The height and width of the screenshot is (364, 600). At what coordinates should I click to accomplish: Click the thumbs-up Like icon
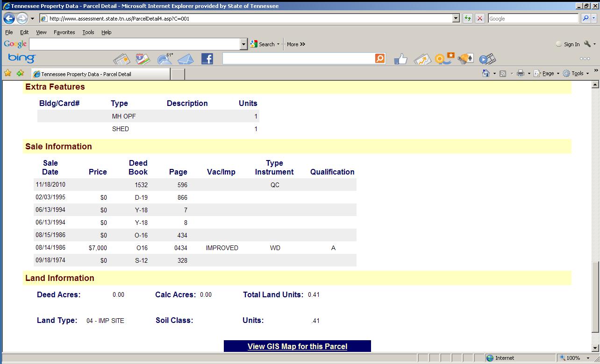click(400, 59)
